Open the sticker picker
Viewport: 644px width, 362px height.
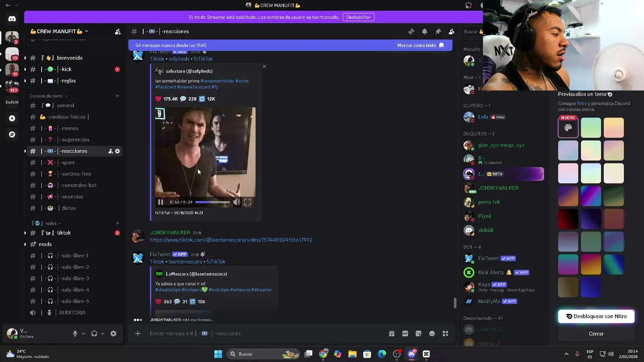419,333
